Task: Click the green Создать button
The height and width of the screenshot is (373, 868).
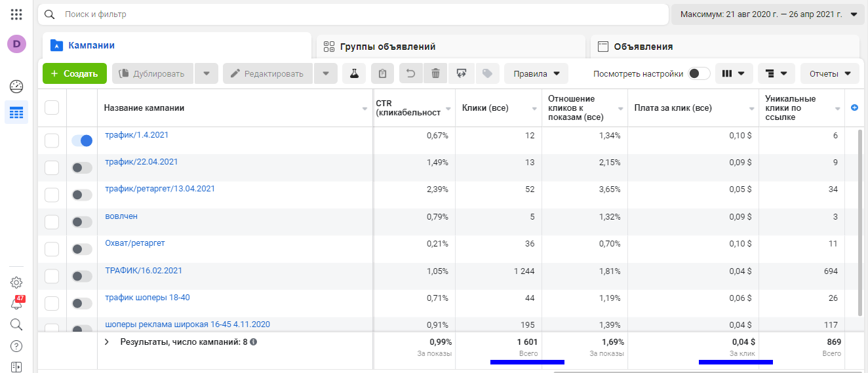Action: pos(75,73)
